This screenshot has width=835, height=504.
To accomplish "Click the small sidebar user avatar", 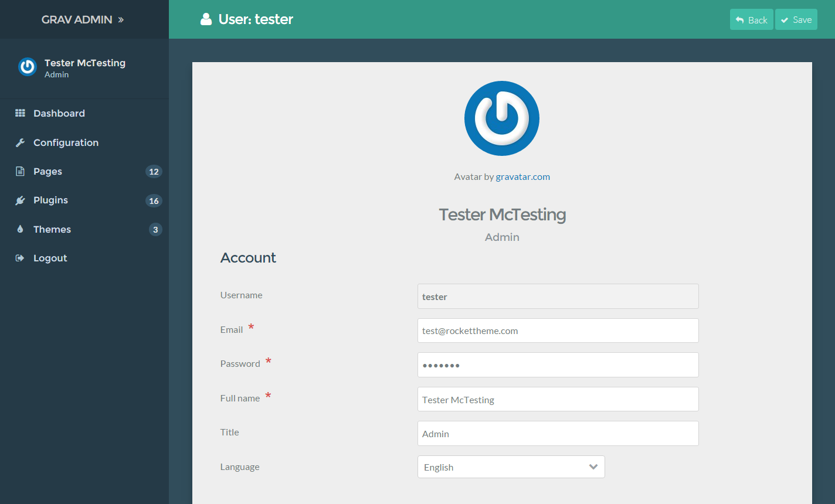I will pyautogui.click(x=28, y=67).
